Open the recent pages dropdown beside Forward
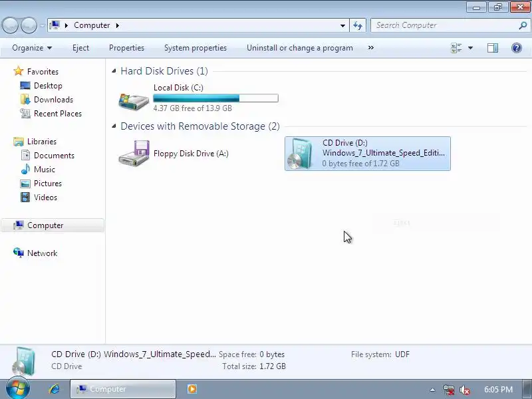Screen dimensions: 532x399 42,25
